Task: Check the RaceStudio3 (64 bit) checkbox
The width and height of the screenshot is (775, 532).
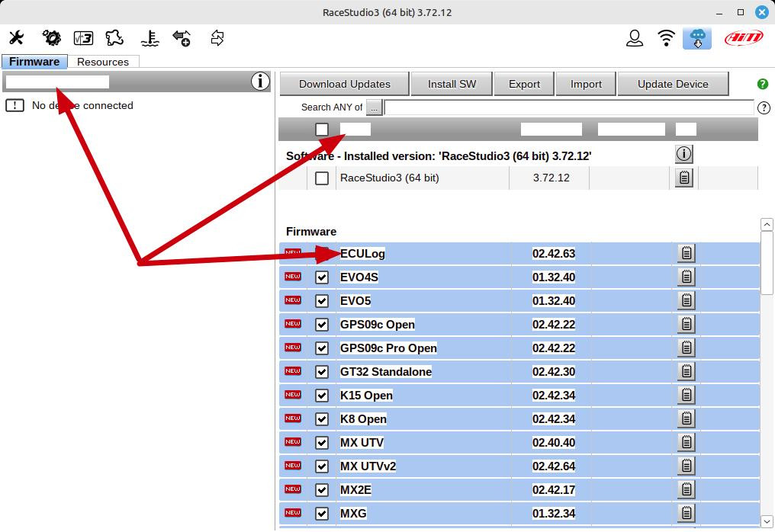Action: pyautogui.click(x=322, y=178)
